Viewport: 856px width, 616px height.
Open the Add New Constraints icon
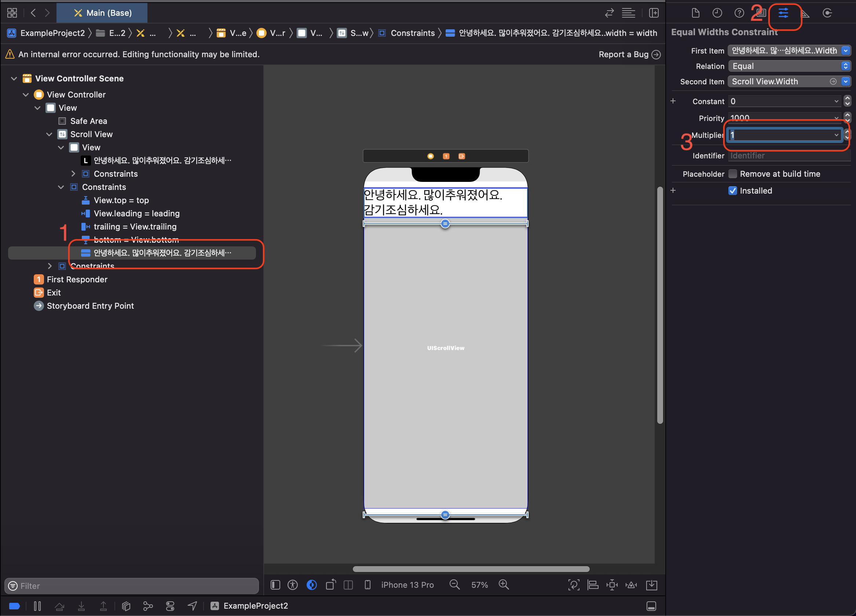click(x=612, y=585)
